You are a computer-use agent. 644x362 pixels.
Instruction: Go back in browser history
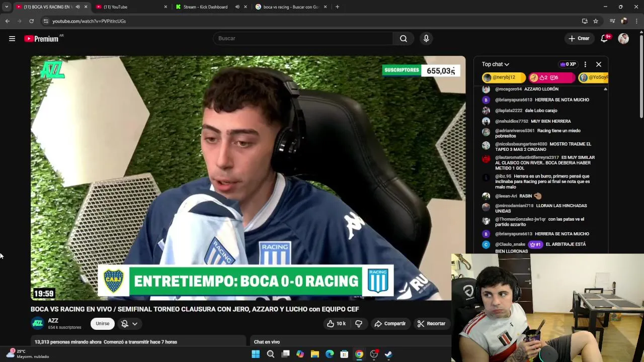coord(7,21)
